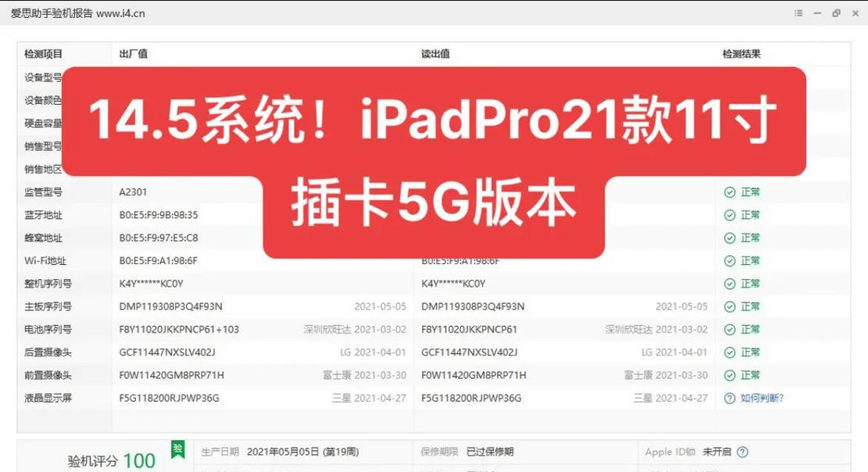
Task: Click the green 验 badge near the score
Action: coord(177,449)
